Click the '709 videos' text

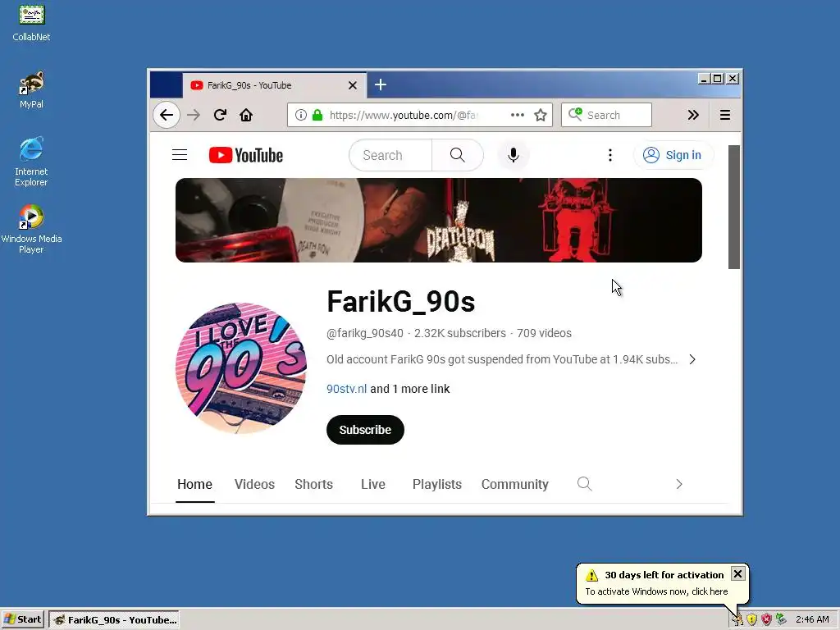click(x=544, y=333)
